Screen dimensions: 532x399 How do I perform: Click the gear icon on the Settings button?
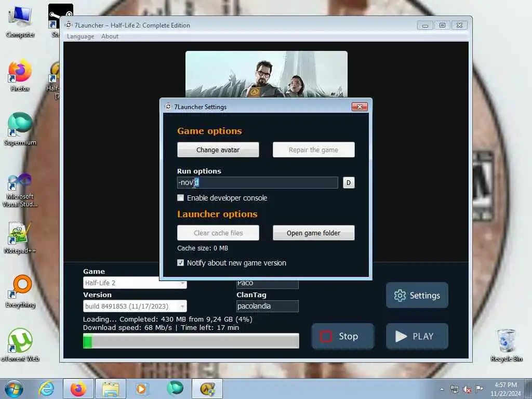click(x=400, y=296)
